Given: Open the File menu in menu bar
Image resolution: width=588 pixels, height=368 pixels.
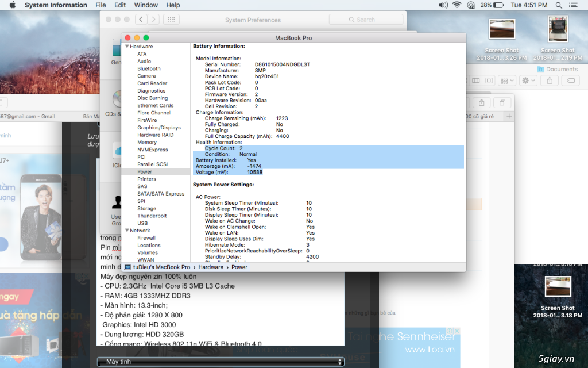Looking at the screenshot, I should pos(100,5).
